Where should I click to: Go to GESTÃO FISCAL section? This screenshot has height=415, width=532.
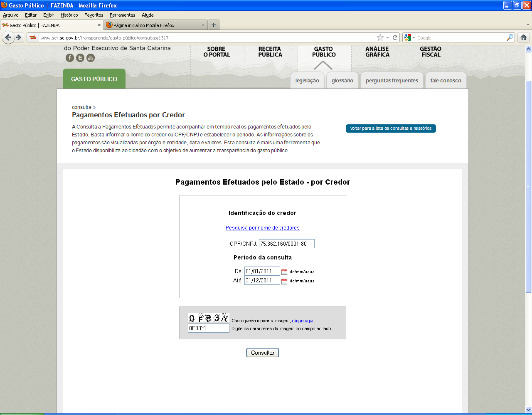click(x=431, y=52)
